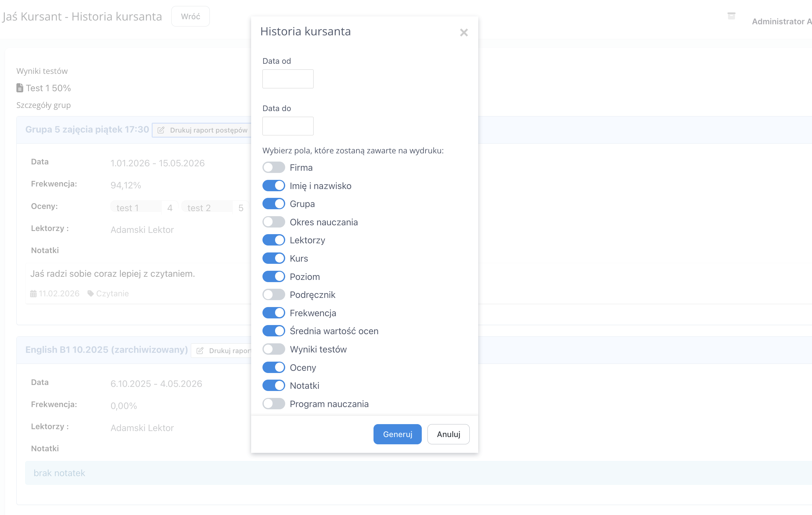Enable the Firma toggle
This screenshot has height=515, width=812.
point(274,168)
